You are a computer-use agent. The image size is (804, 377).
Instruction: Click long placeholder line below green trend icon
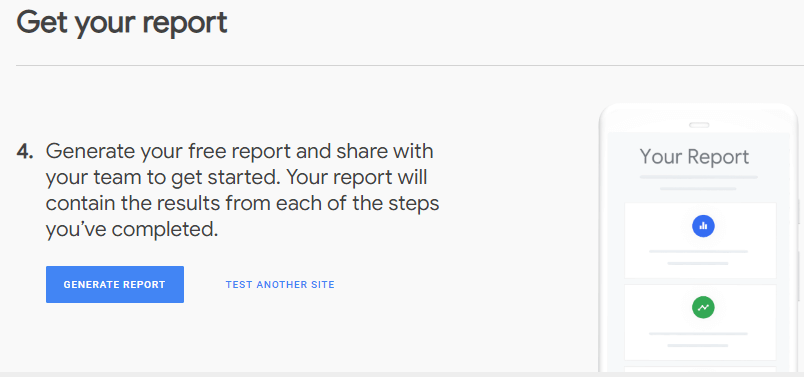click(698, 334)
